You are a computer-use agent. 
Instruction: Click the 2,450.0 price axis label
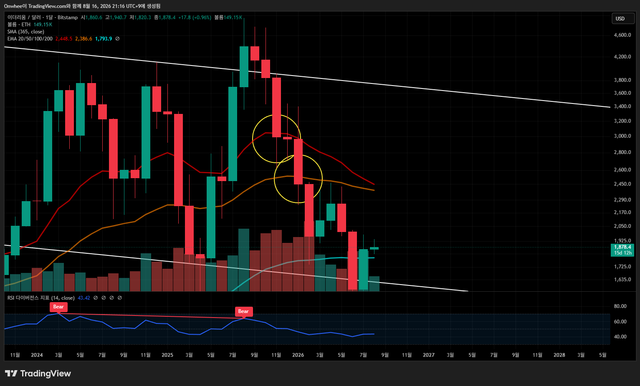click(622, 184)
